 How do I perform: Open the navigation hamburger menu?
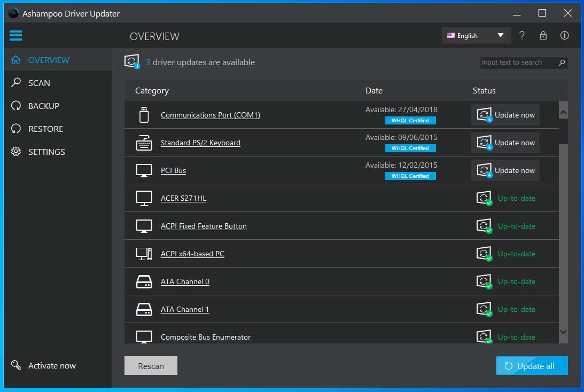[x=15, y=35]
